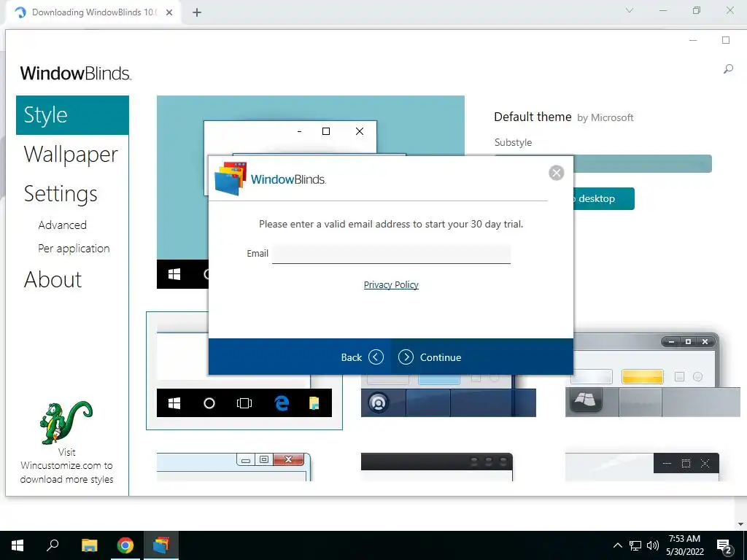
Task: Select the gray metallic style thumbnail
Action: [652, 375]
